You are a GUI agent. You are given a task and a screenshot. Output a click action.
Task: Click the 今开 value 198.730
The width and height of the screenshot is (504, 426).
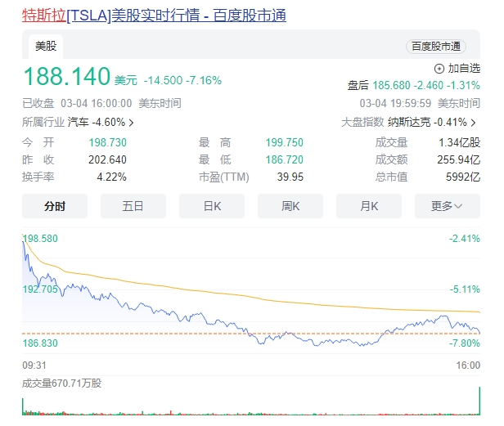click(108, 142)
